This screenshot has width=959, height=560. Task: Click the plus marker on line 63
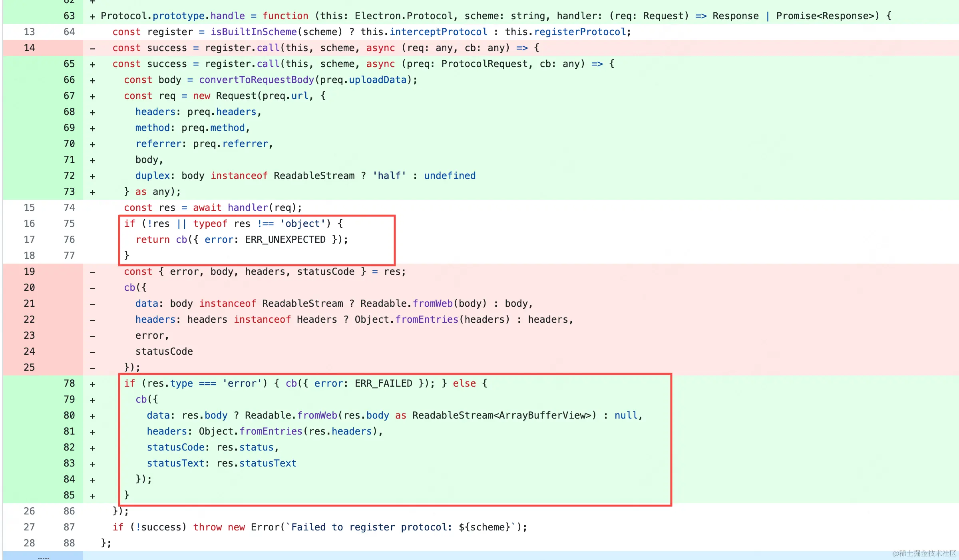pyautogui.click(x=92, y=16)
